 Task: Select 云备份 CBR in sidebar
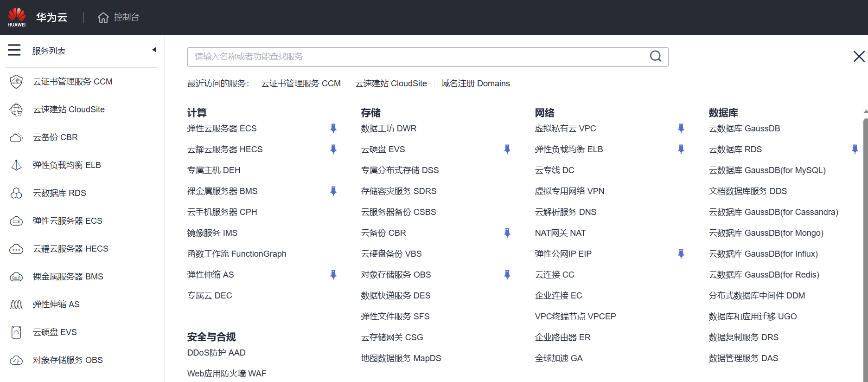55,137
